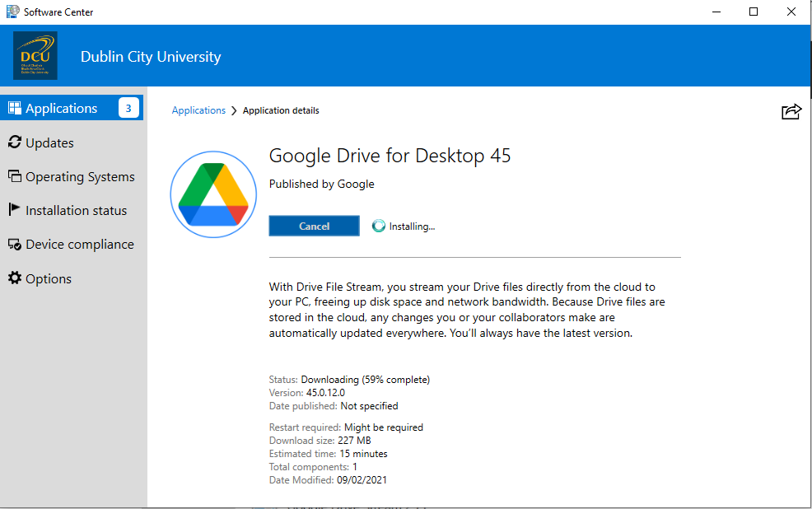Click the DCU university logo

point(35,55)
